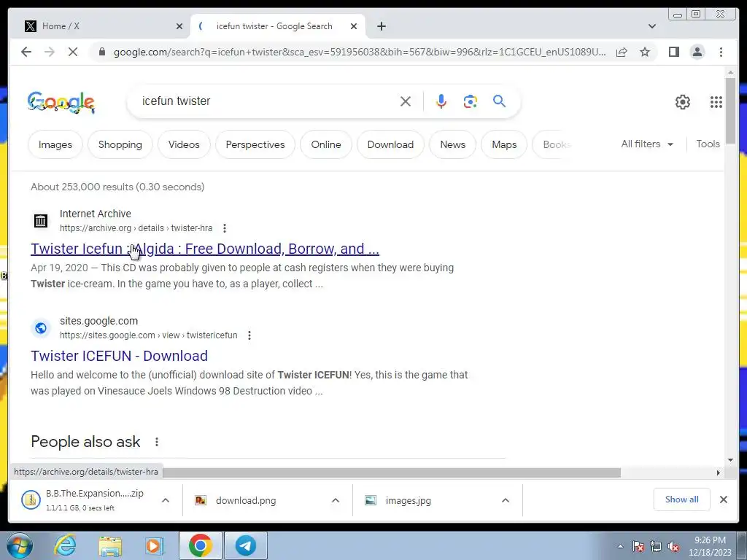Click the muted volume tray icon
Viewport: 747px width, 560px height.
click(x=673, y=546)
